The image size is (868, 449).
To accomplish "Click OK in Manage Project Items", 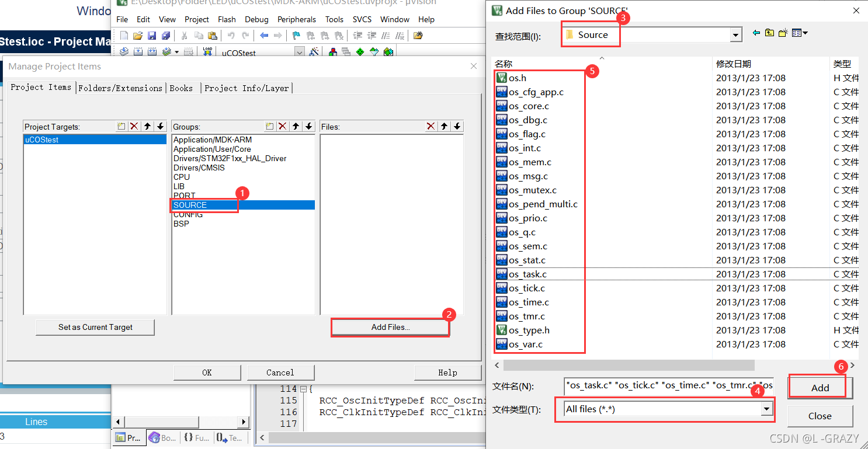I will click(207, 373).
